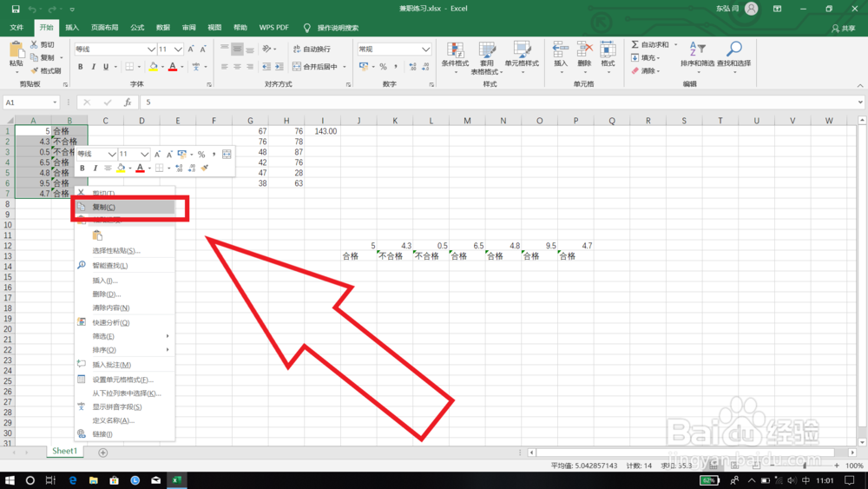Screen dimensions: 868x489
Task: Click ribbon Increase Font Size icon
Action: 191,50
